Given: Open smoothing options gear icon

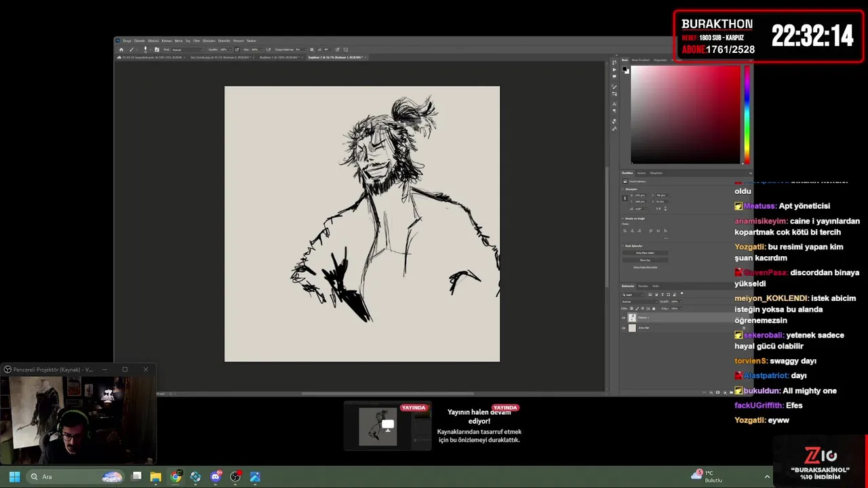Looking at the screenshot, I should tap(312, 49).
